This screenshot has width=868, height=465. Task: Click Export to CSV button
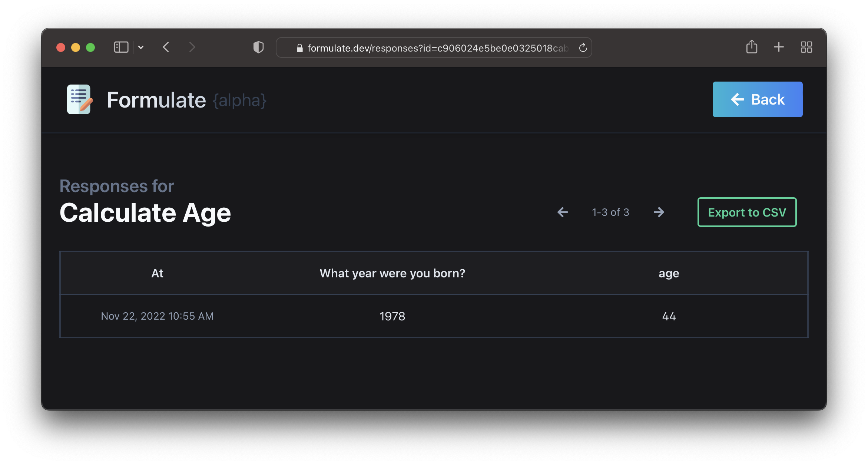tap(747, 212)
